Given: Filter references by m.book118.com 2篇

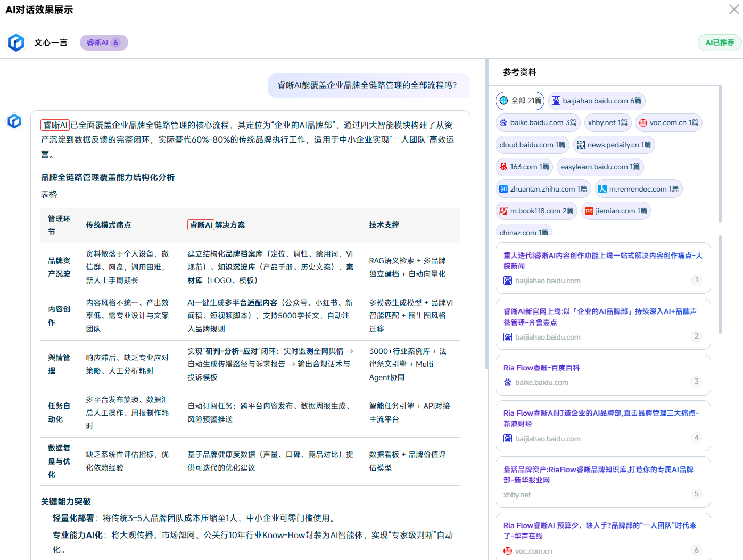Looking at the screenshot, I should pos(536,211).
